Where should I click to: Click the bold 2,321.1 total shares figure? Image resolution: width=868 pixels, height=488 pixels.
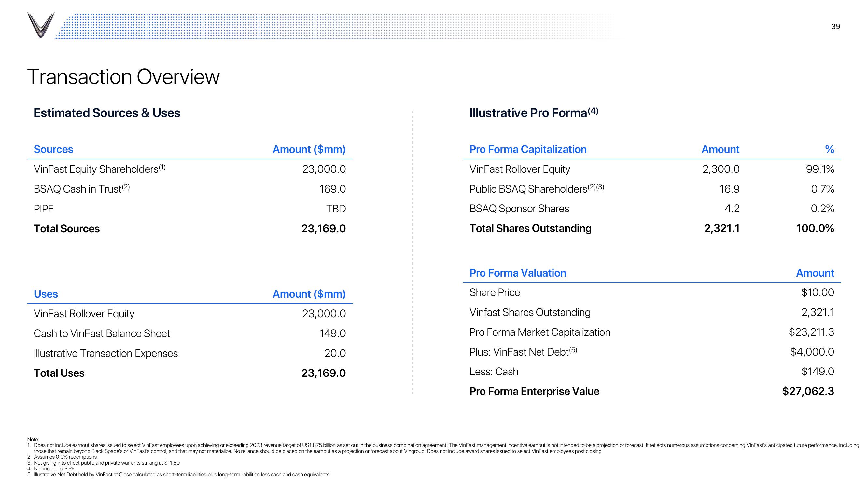722,228
